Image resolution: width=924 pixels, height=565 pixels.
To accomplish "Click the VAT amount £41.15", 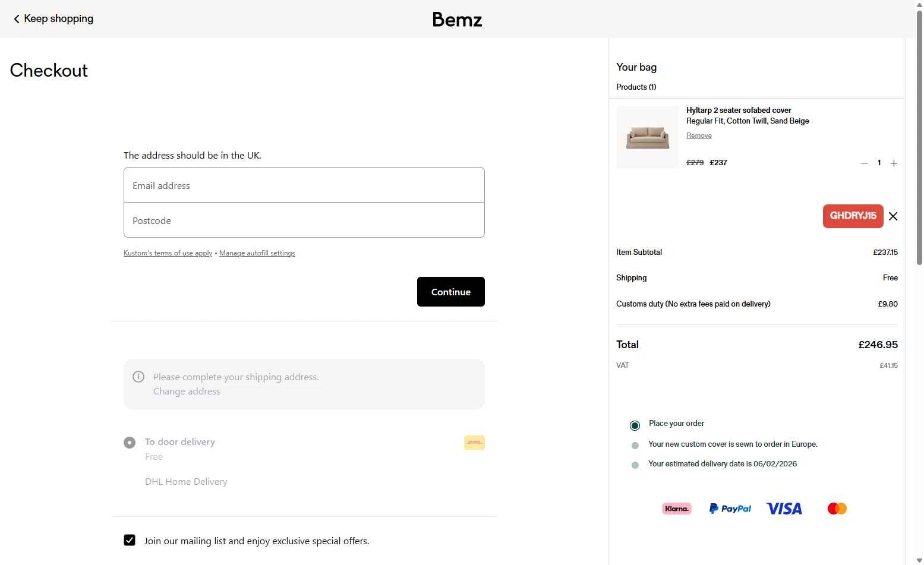I will click(x=888, y=365).
